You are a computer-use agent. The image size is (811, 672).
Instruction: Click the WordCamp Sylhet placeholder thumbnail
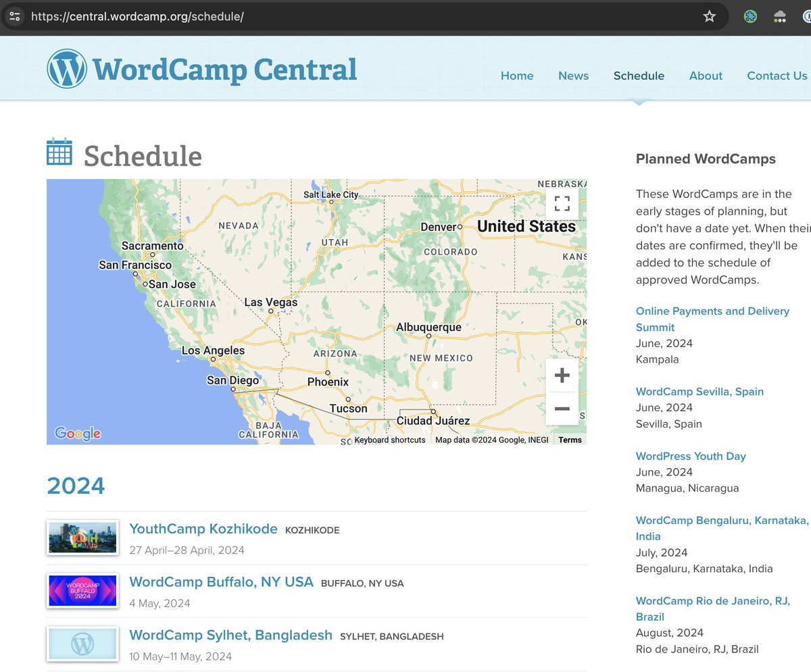tap(82, 644)
